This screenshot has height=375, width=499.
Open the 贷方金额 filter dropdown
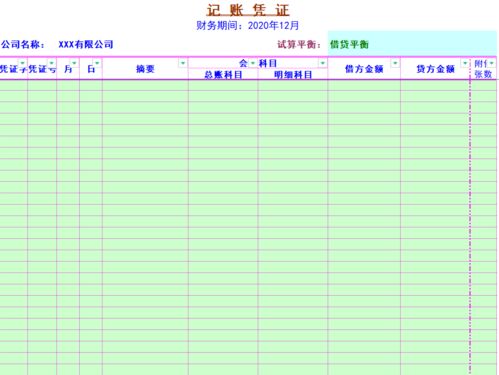click(465, 63)
